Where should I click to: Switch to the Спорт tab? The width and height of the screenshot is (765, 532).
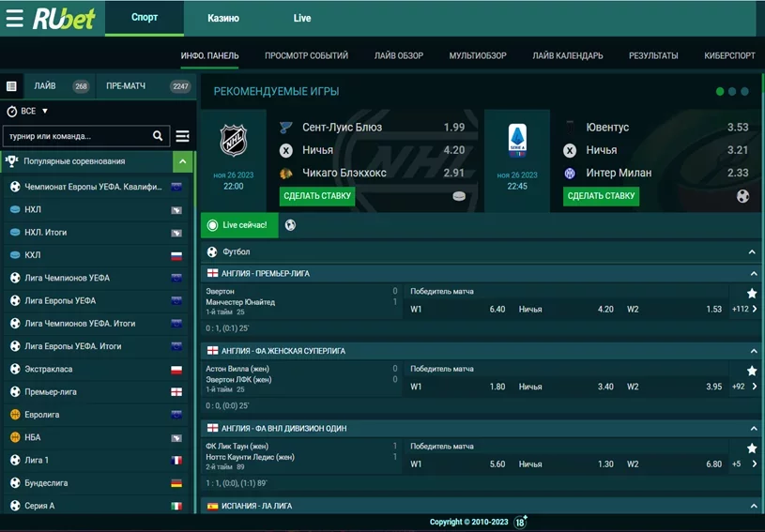(145, 18)
